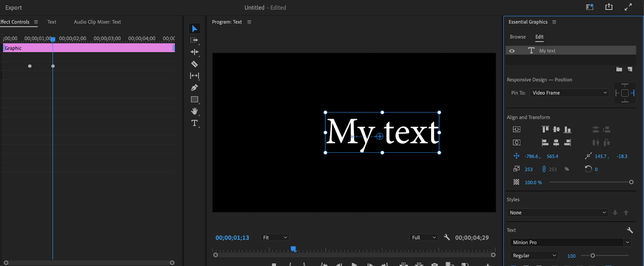Select the Pen tool
Screen dimensions: 644x266
194,88
